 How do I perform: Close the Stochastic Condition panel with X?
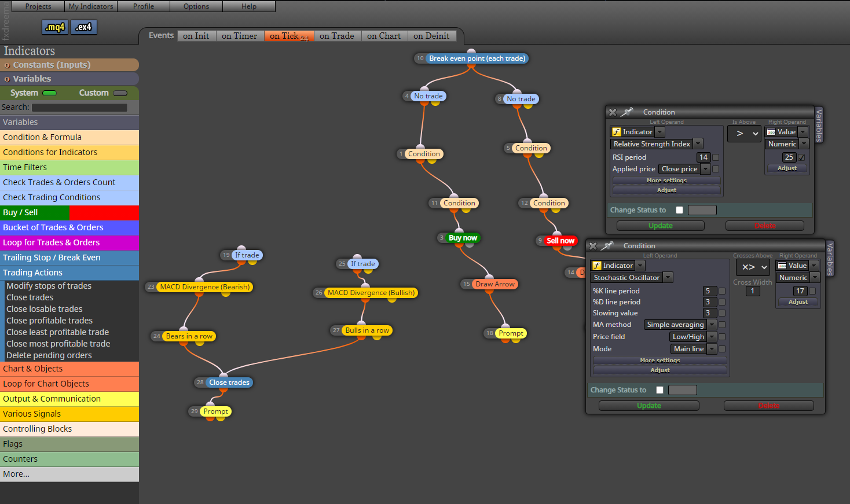(x=593, y=246)
